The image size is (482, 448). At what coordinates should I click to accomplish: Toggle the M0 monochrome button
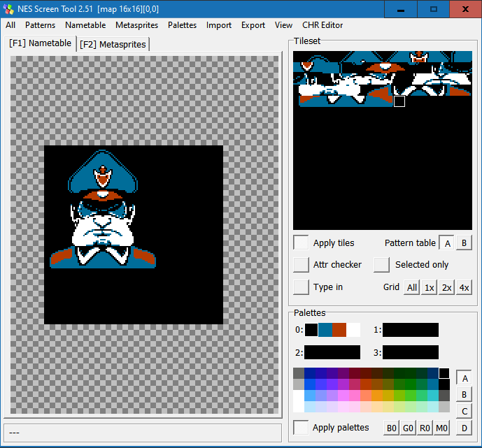point(441,428)
